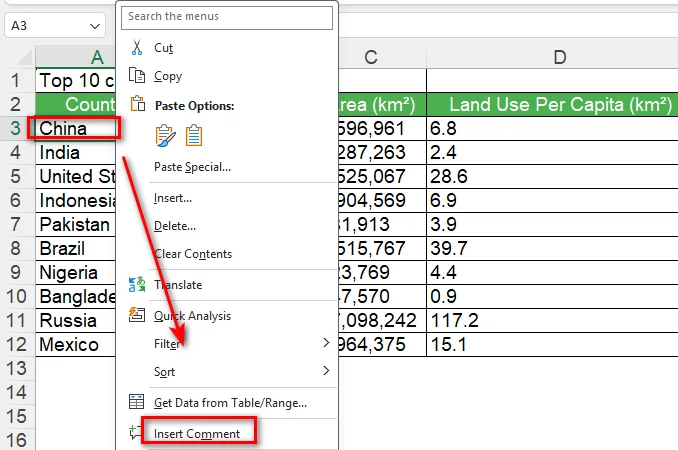Select row 13 header
678x450 pixels.
17,368
